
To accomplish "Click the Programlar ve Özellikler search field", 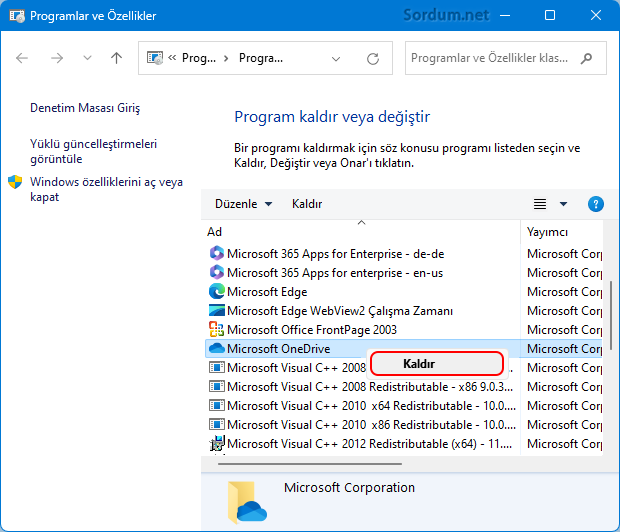I will (x=506, y=58).
